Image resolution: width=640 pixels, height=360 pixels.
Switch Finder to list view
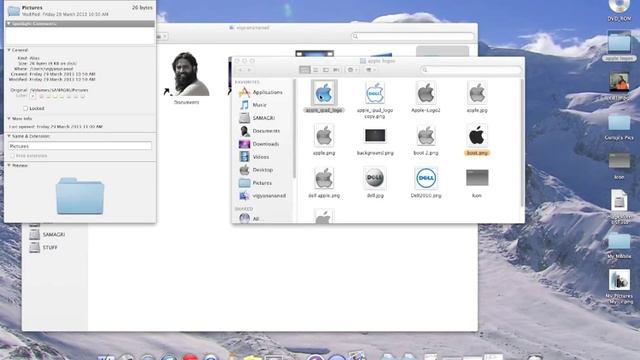[315, 70]
